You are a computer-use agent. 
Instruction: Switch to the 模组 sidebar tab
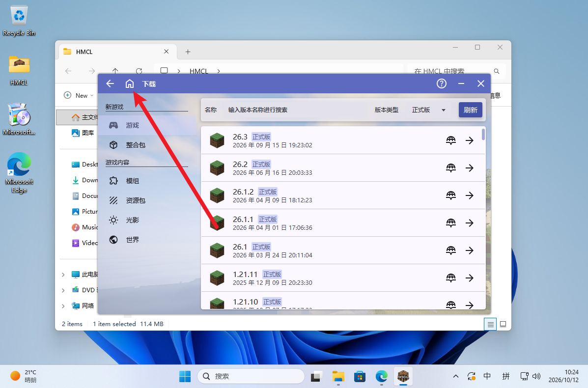coord(146,181)
